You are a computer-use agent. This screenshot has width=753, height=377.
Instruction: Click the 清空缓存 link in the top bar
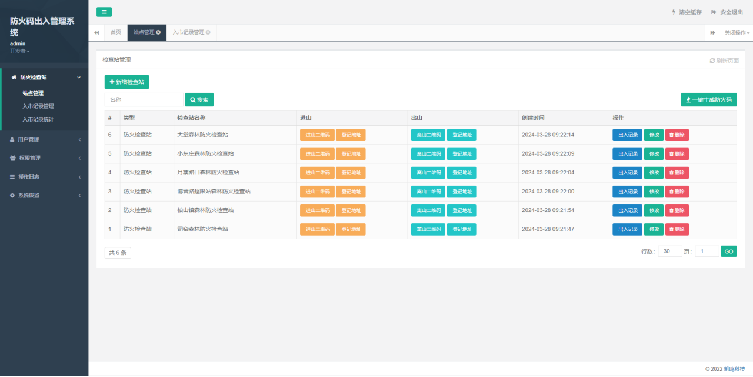tap(687, 12)
